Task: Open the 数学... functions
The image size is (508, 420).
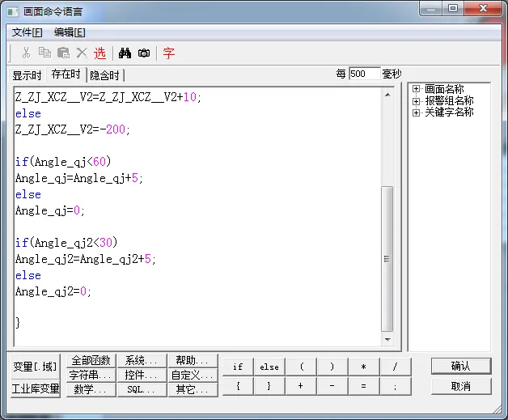Action: pos(91,389)
